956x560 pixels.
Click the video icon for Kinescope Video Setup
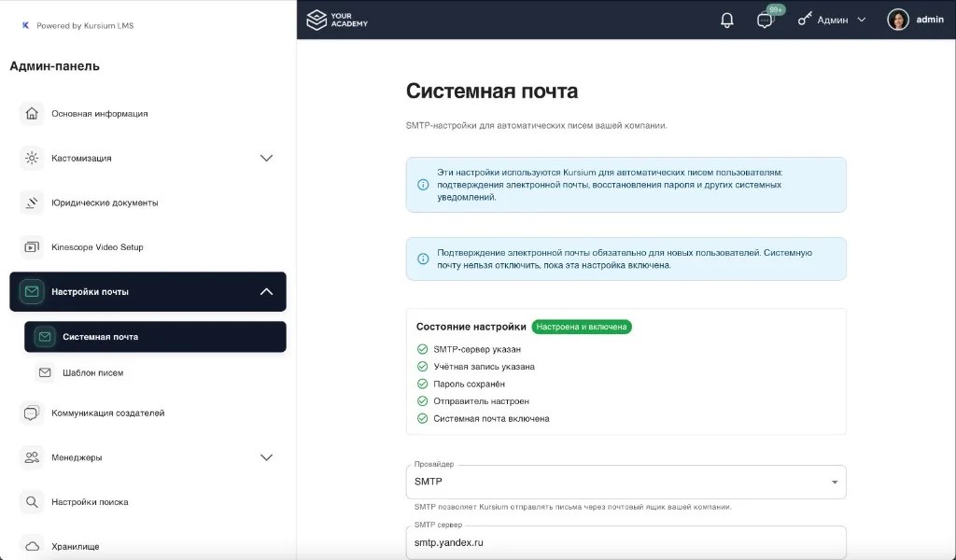(x=32, y=246)
